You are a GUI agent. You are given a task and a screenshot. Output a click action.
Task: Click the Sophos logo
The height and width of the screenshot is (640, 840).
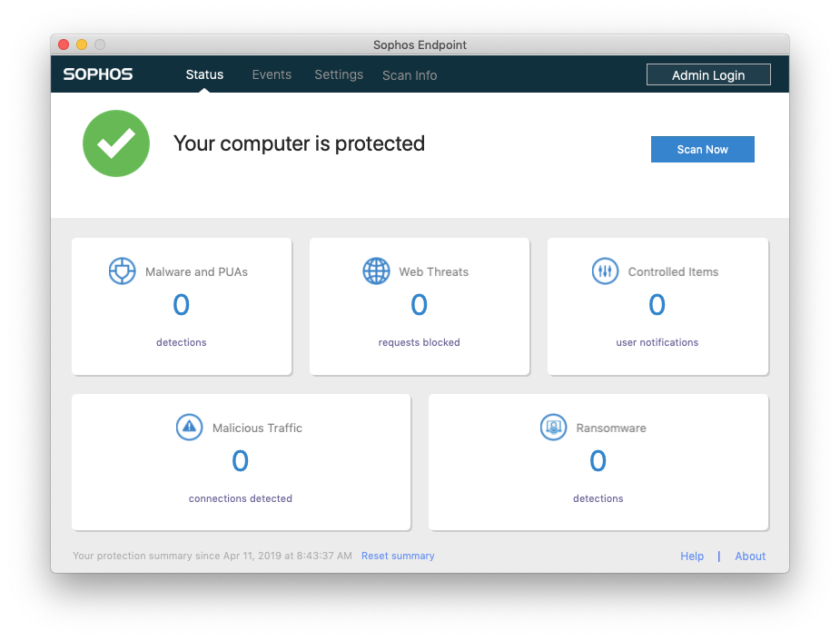[97, 74]
